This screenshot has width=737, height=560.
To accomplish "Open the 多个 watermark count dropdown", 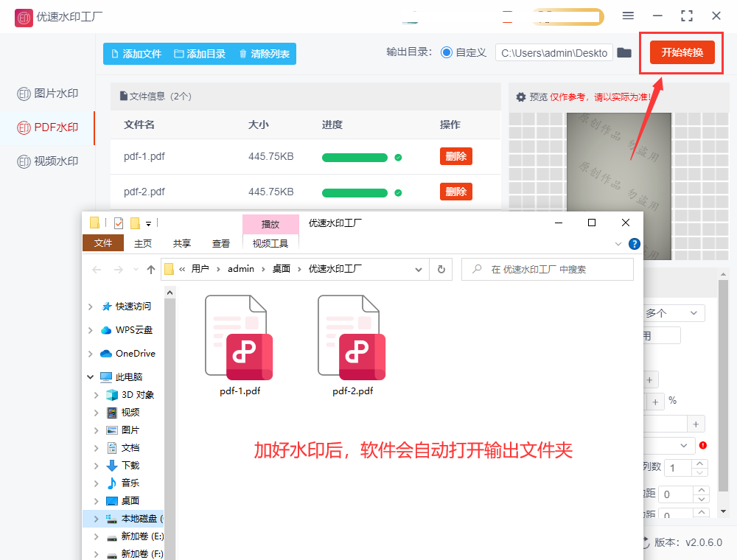I will [674, 313].
